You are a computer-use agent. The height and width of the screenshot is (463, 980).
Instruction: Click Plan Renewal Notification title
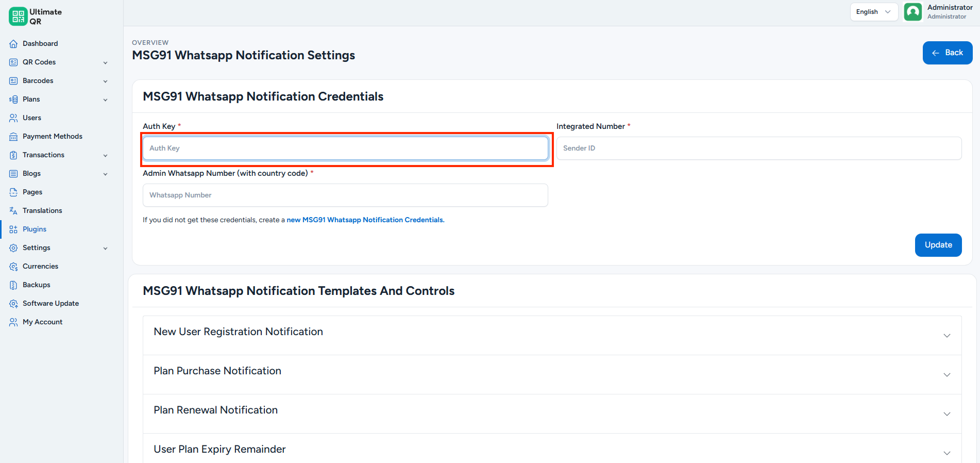215,410
